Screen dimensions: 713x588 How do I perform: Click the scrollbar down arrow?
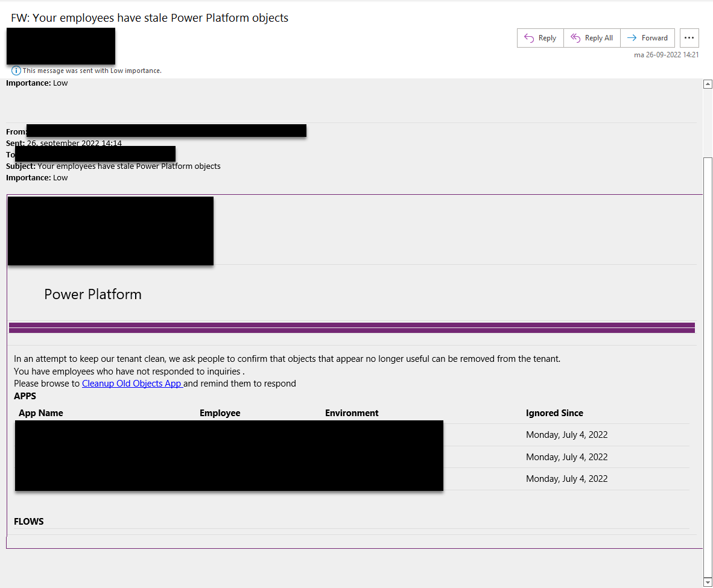(708, 583)
